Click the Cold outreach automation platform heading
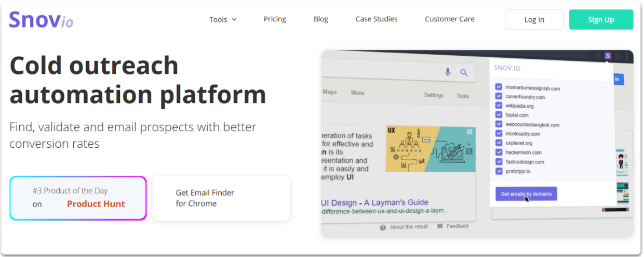This screenshot has width=644, height=257. click(x=138, y=80)
